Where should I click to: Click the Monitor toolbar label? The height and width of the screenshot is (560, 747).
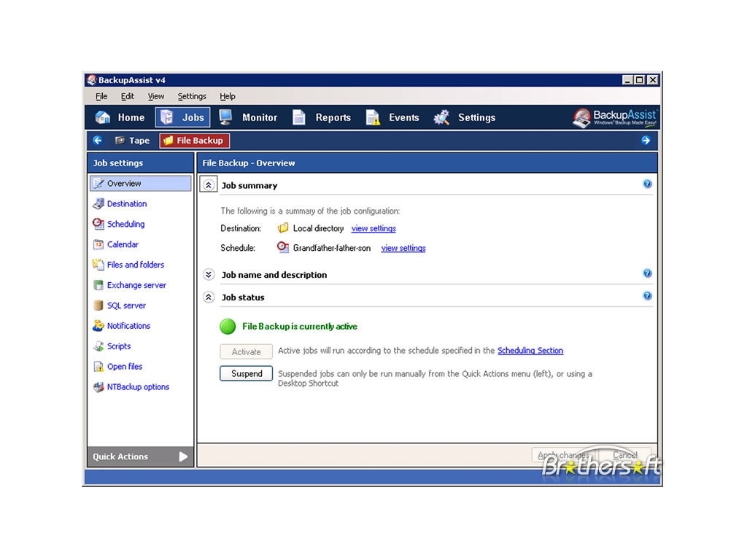(x=260, y=117)
